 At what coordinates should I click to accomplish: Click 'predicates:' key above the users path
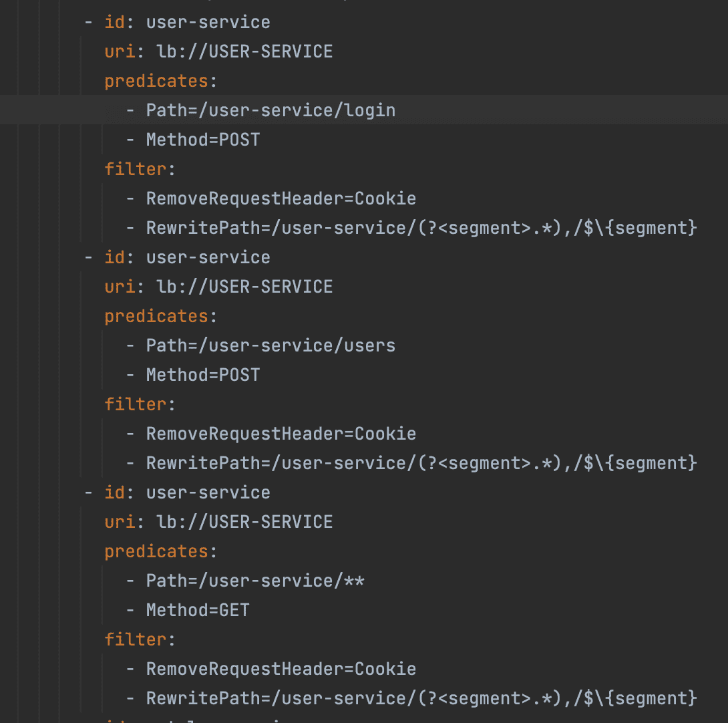point(156,316)
